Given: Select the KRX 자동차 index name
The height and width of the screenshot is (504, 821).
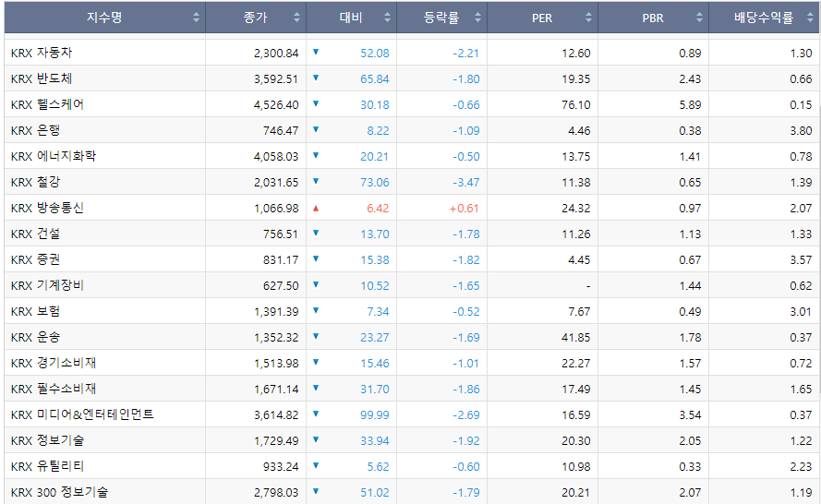Looking at the screenshot, I should tap(42, 53).
